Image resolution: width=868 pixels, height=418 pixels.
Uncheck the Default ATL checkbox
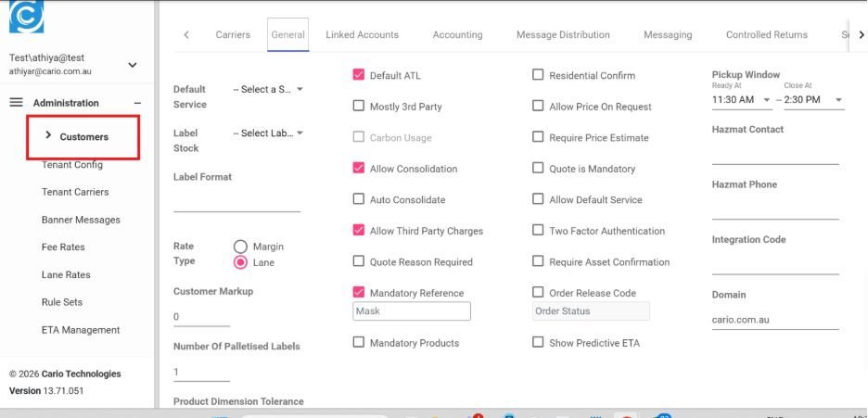click(x=359, y=75)
